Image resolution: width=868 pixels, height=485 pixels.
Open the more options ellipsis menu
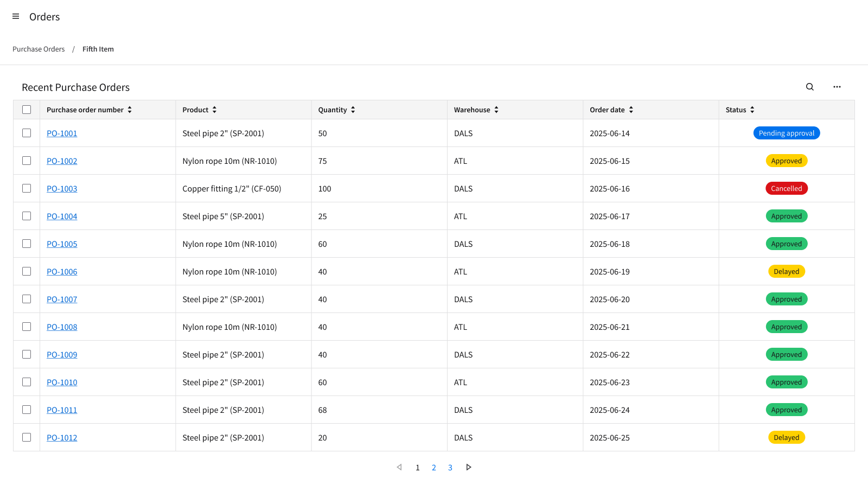837,87
